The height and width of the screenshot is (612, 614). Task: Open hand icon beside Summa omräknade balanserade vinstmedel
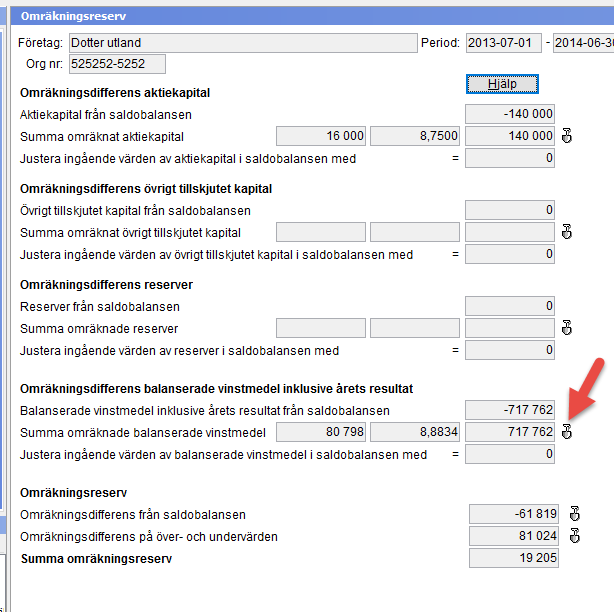point(567,432)
